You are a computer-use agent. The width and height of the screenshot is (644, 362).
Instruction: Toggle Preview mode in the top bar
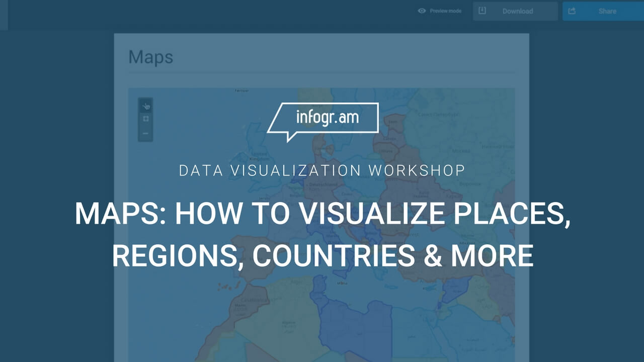[x=440, y=11]
